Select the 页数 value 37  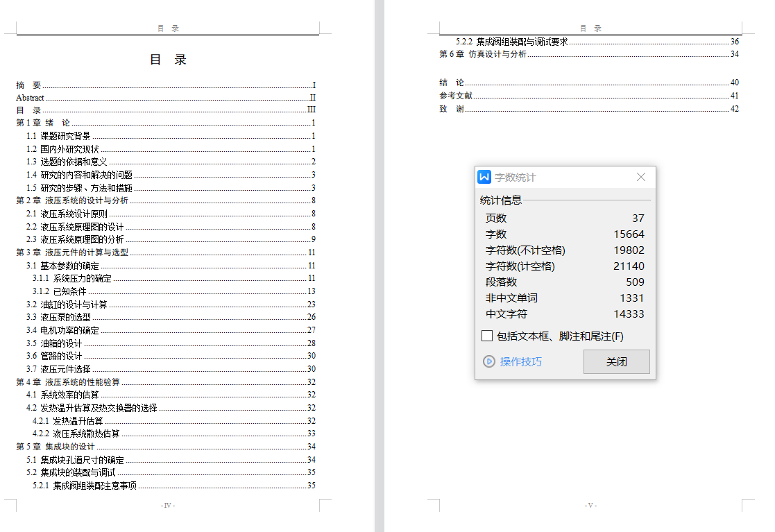click(x=638, y=218)
